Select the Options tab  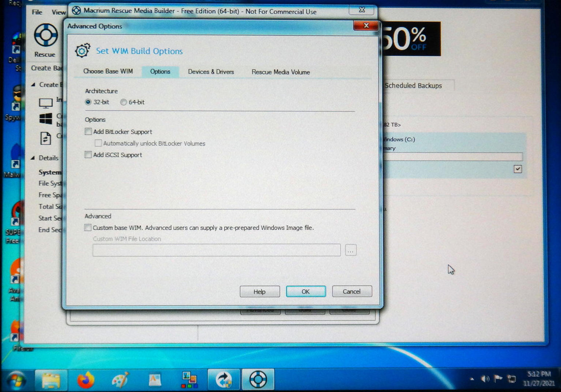160,72
